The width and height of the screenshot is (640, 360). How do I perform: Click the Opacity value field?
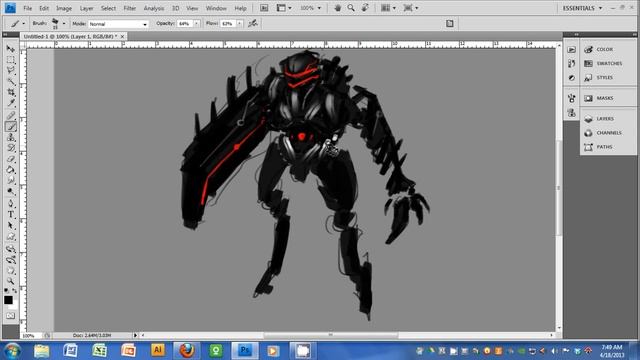184,24
